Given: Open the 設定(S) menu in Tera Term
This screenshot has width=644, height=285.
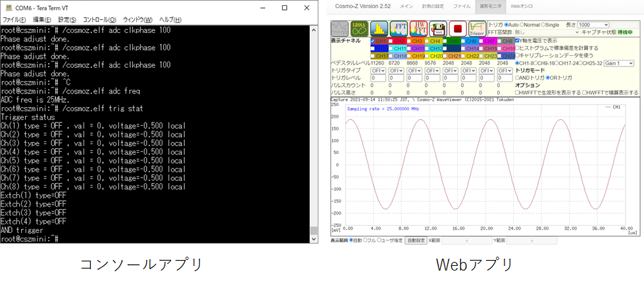Looking at the screenshot, I should pos(68,20).
